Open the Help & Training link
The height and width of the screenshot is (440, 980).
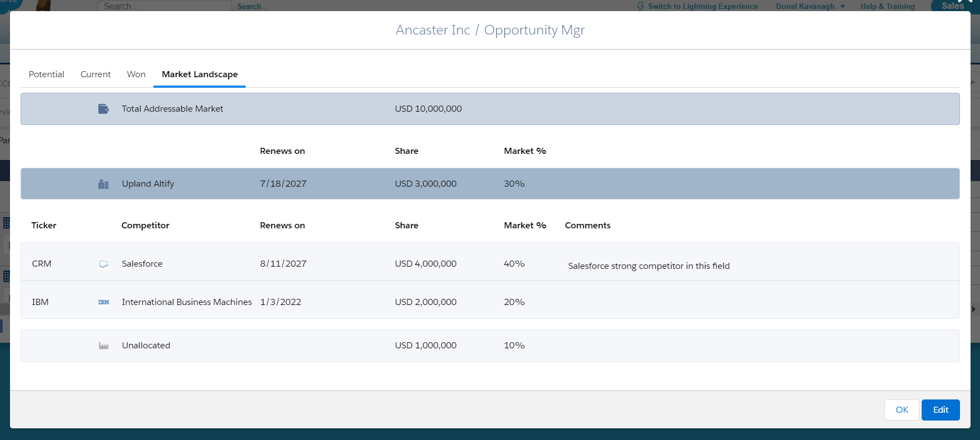888,6
